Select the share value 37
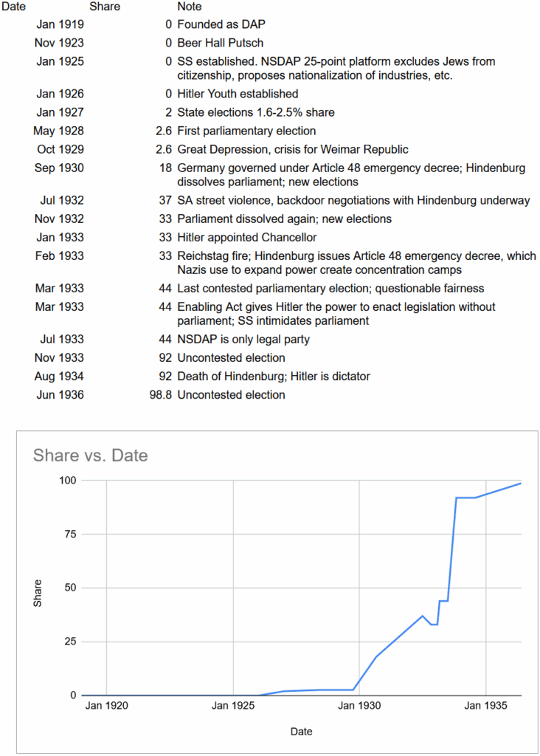Image resolution: width=540 pixels, height=756 pixels. 165,200
